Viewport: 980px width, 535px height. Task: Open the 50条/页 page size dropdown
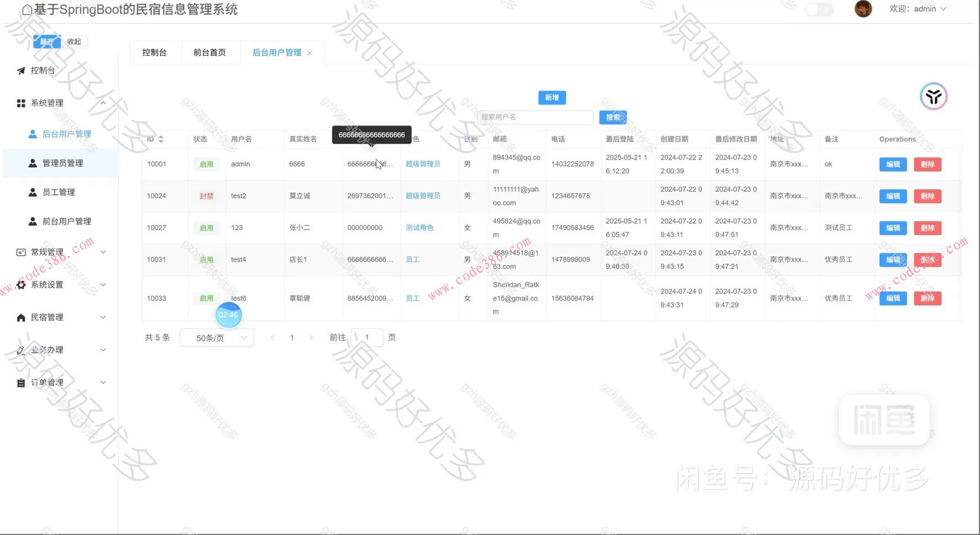[217, 338]
